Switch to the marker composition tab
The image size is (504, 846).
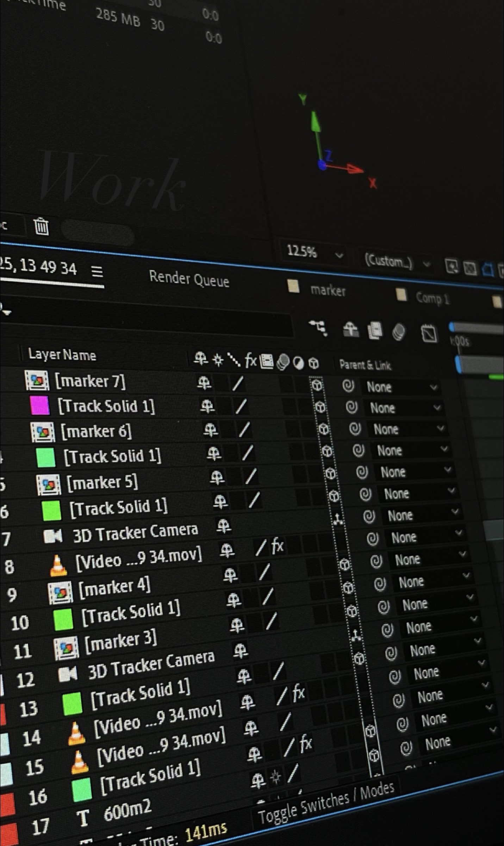(x=328, y=290)
